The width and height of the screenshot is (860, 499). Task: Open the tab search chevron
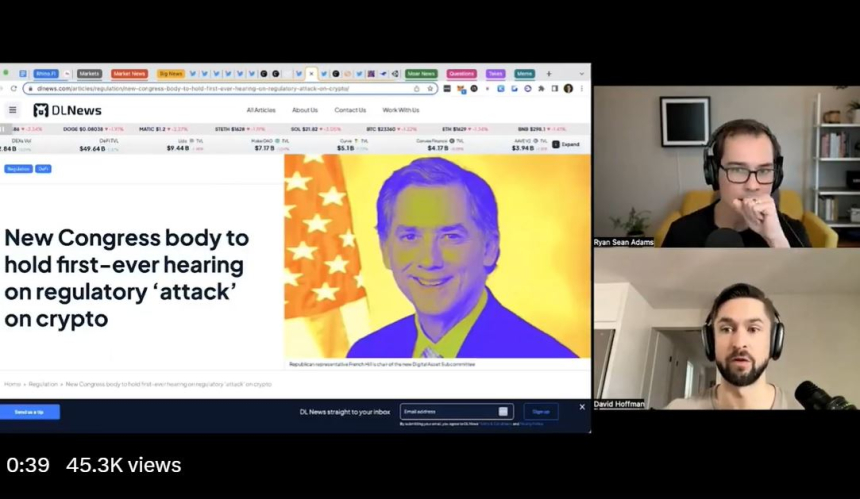(x=582, y=73)
